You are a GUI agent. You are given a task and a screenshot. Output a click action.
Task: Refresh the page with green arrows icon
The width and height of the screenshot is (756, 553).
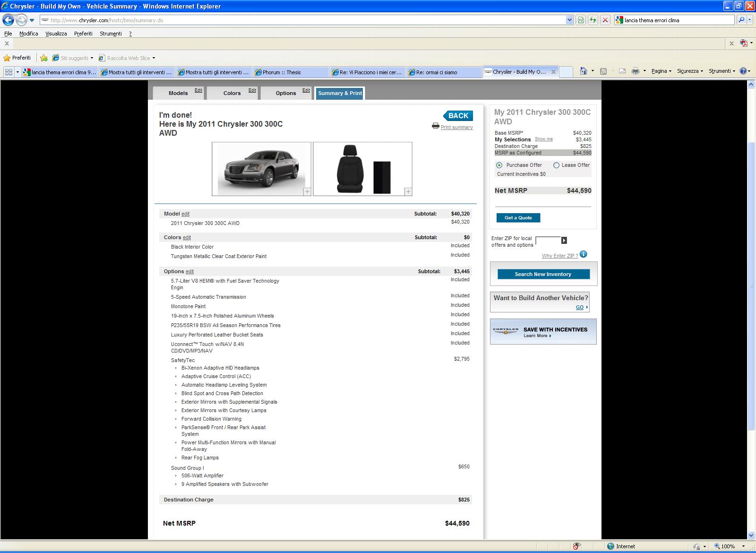[x=593, y=20]
